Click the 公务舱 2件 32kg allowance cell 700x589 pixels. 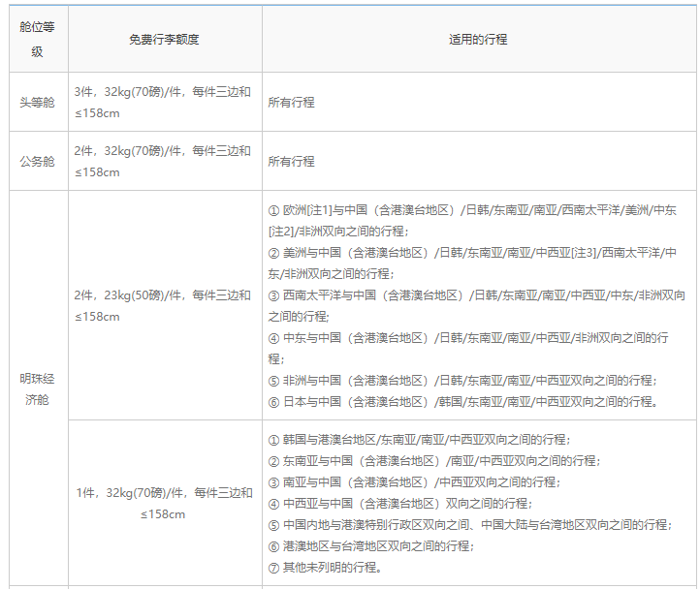[x=163, y=161]
